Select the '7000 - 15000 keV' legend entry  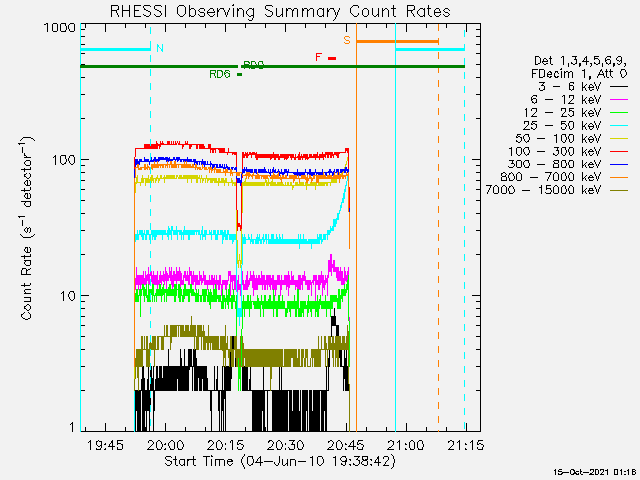pyautogui.click(x=557, y=190)
